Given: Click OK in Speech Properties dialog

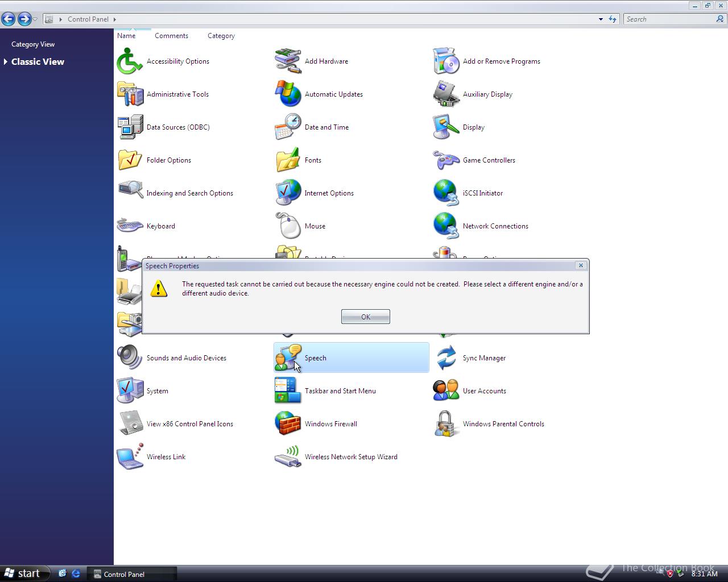Looking at the screenshot, I should [x=366, y=317].
